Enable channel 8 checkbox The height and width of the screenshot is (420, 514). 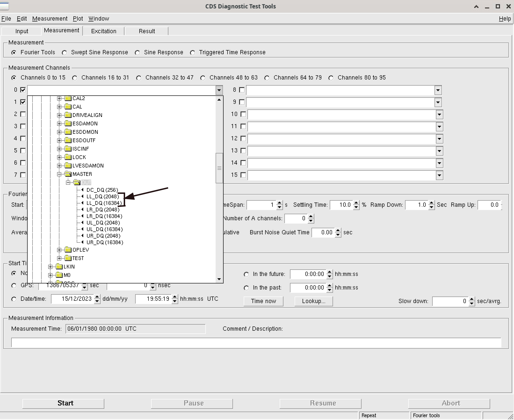(242, 90)
